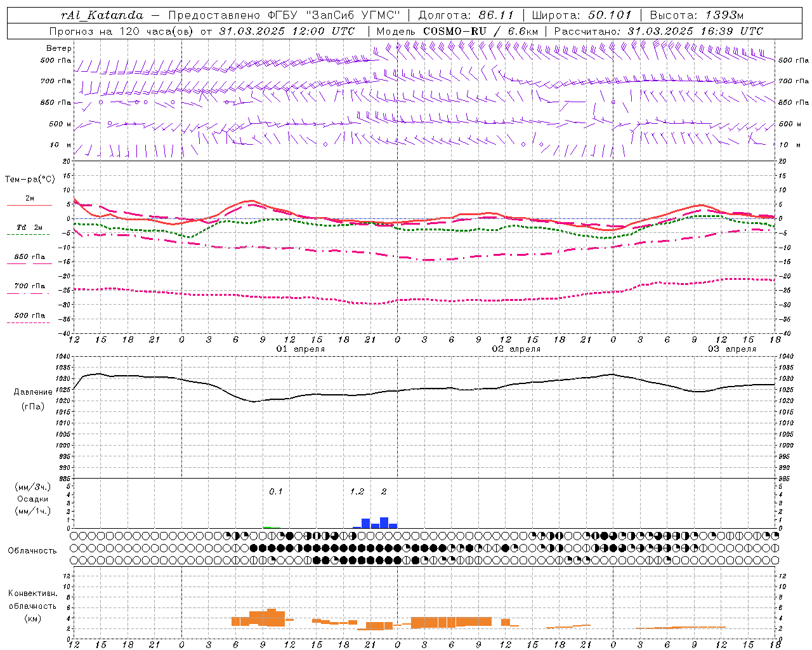
Task: Click the Долгота: 86.11 header field
Action: coord(466,15)
